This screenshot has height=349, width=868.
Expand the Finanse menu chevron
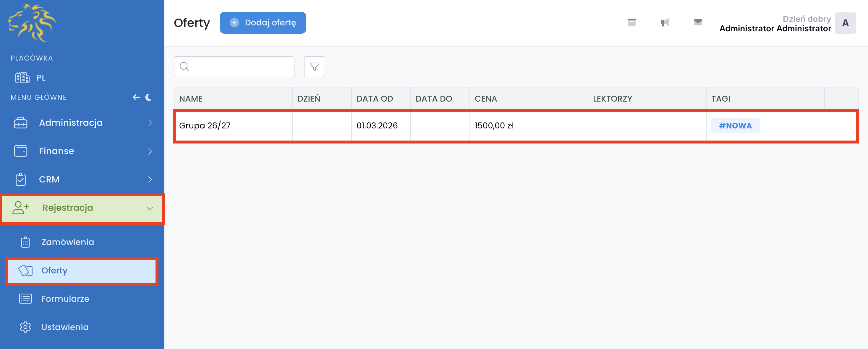click(x=150, y=151)
